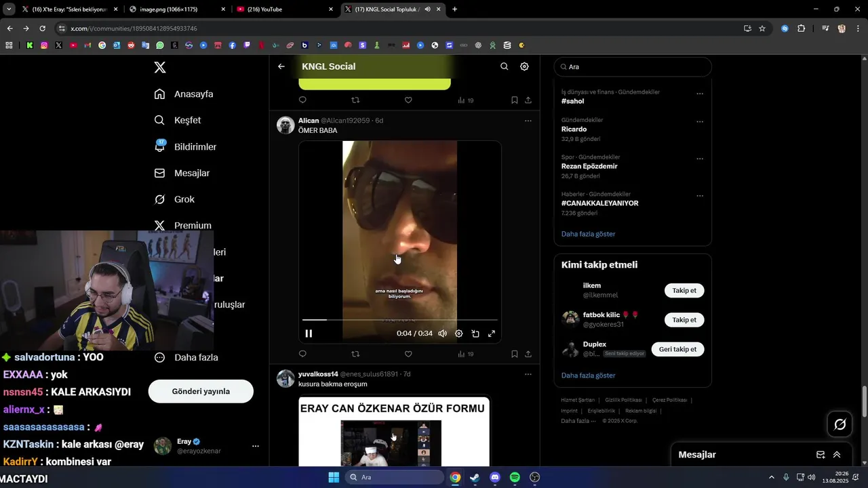The height and width of the screenshot is (488, 868).
Task: Seek on the video progress bar
Action: (x=400, y=319)
